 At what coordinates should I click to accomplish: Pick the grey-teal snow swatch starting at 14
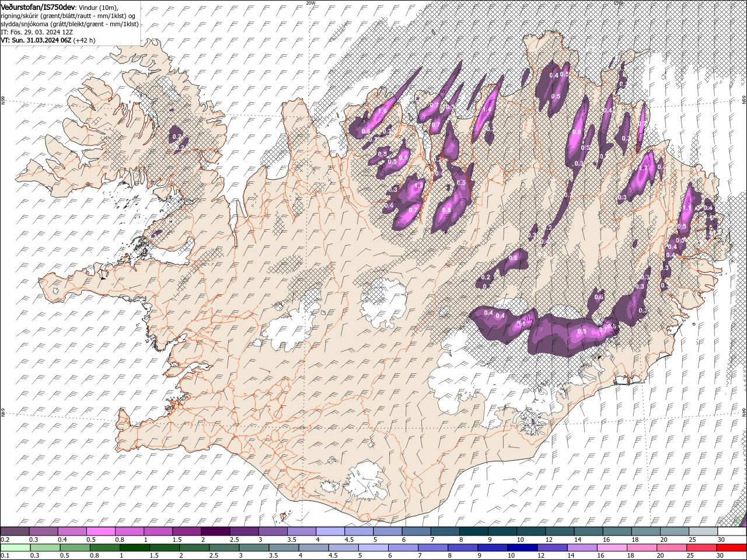click(588, 531)
